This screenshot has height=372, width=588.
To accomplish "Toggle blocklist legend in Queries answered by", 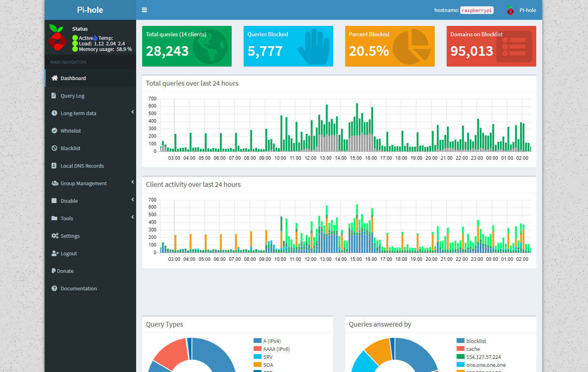I will [x=476, y=341].
